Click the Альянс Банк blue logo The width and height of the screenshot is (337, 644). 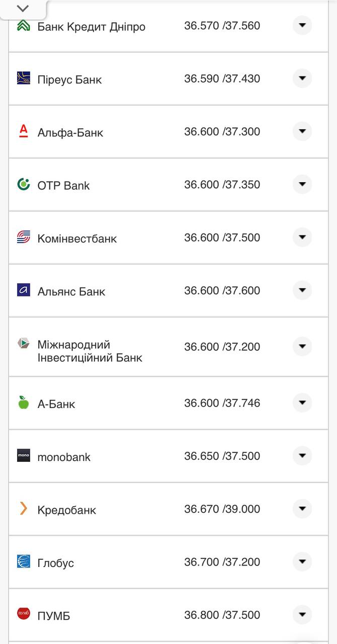pos(24,290)
